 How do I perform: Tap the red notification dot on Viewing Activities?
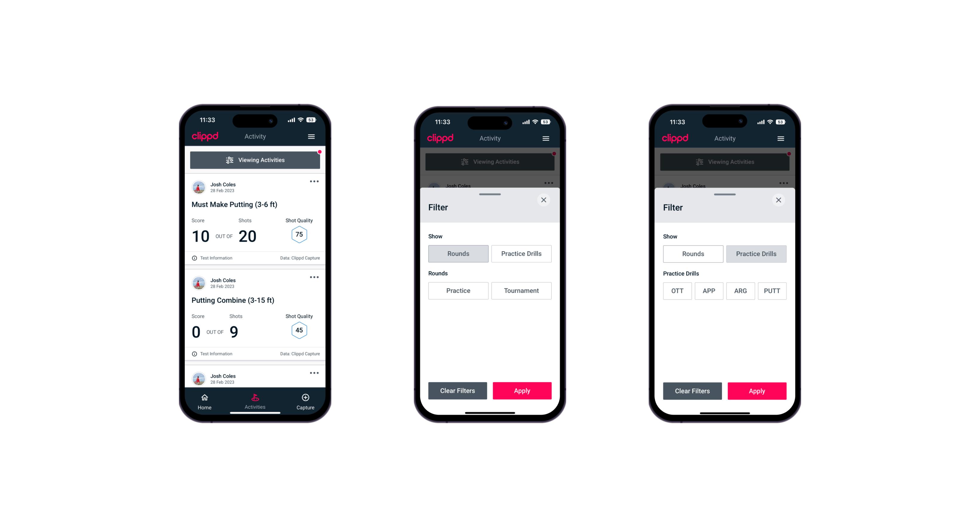pyautogui.click(x=320, y=151)
